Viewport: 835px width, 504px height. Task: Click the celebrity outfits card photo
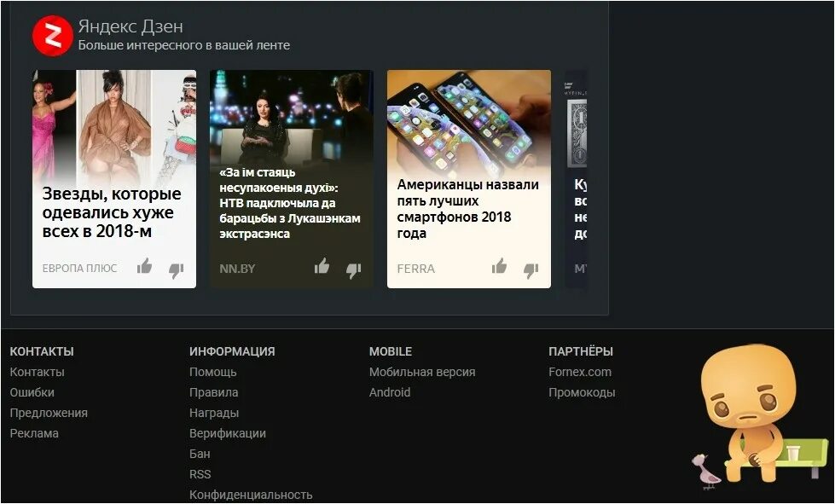114,125
